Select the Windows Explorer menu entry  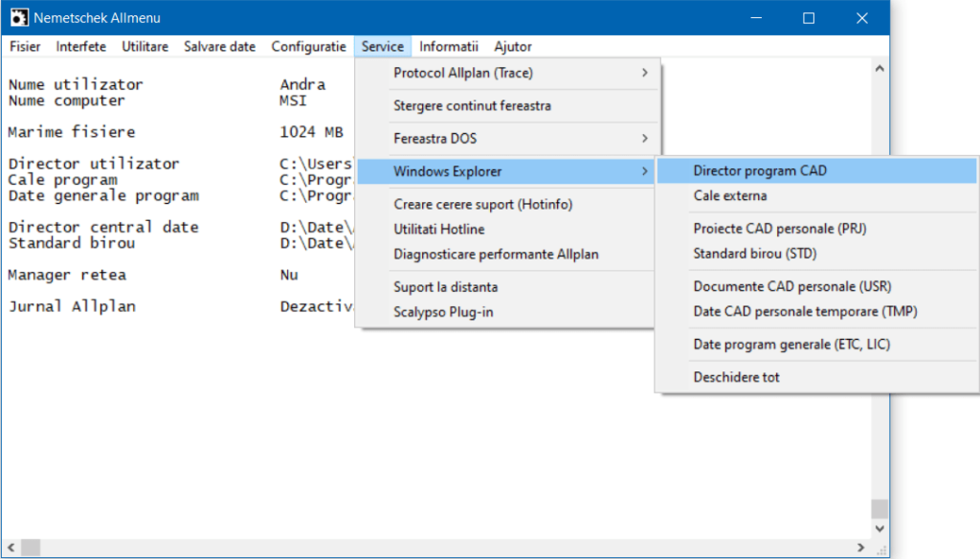click(507, 171)
